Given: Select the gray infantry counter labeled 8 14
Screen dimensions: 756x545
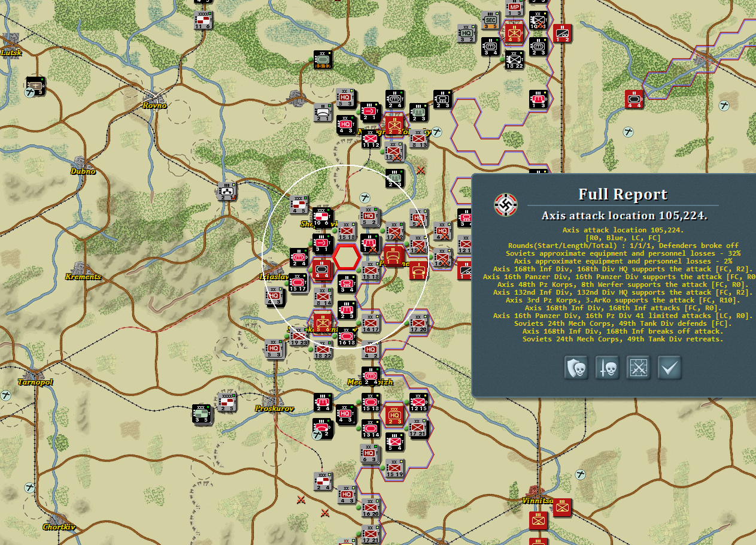Looking at the screenshot, I should tap(323, 297).
